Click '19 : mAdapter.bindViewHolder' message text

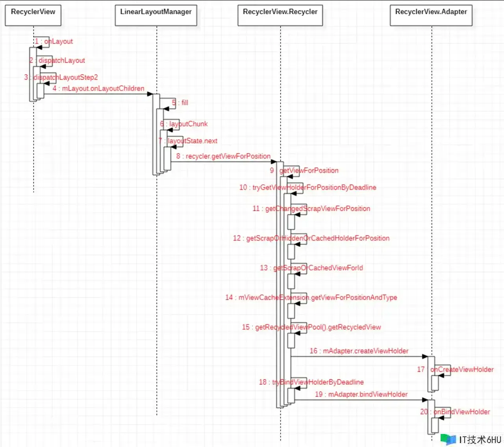coord(361,394)
